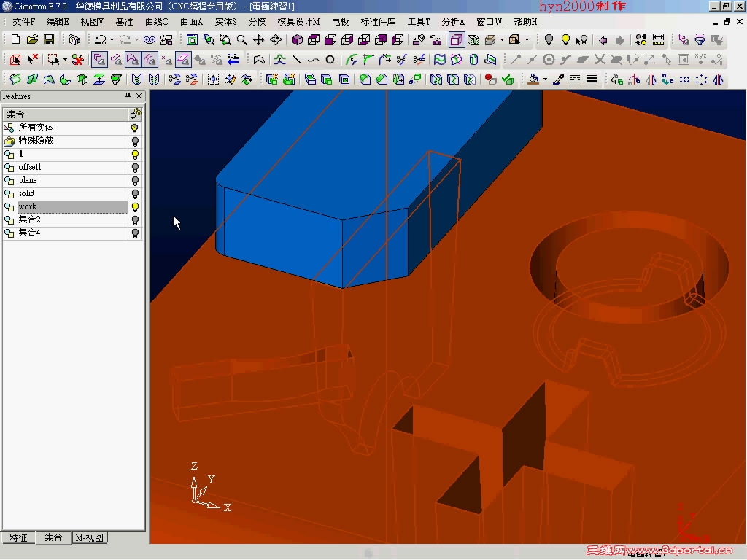Select the mirror copy tool icon

click(719, 79)
